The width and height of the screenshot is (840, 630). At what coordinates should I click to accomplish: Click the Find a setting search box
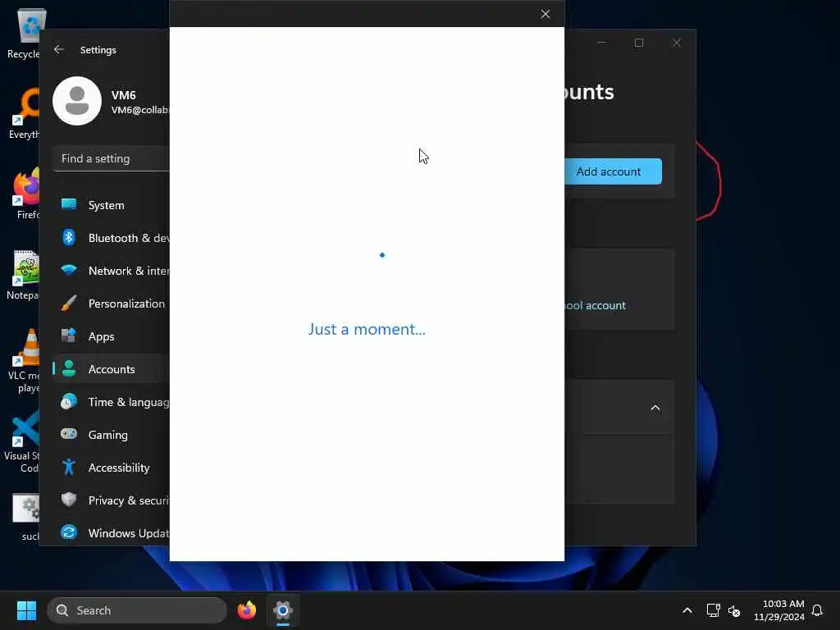[x=112, y=158]
